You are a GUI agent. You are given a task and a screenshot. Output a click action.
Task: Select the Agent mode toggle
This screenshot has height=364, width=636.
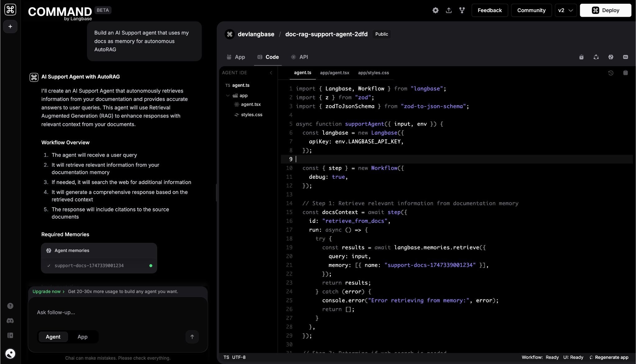click(53, 337)
